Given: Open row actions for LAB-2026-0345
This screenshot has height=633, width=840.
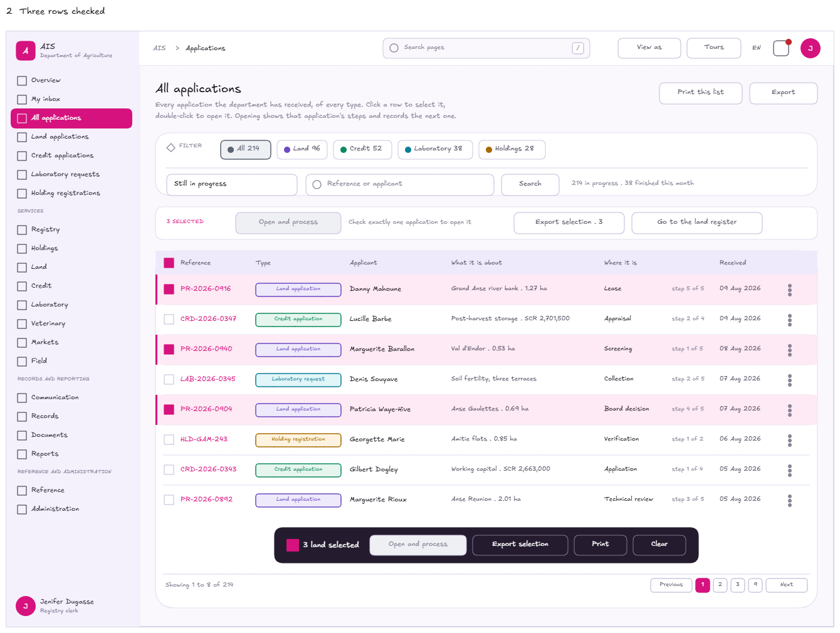Looking at the screenshot, I should (790, 380).
